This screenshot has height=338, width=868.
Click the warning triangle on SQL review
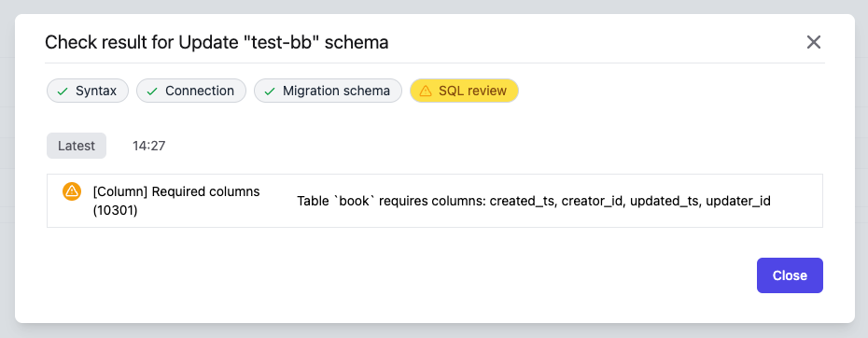coord(426,91)
